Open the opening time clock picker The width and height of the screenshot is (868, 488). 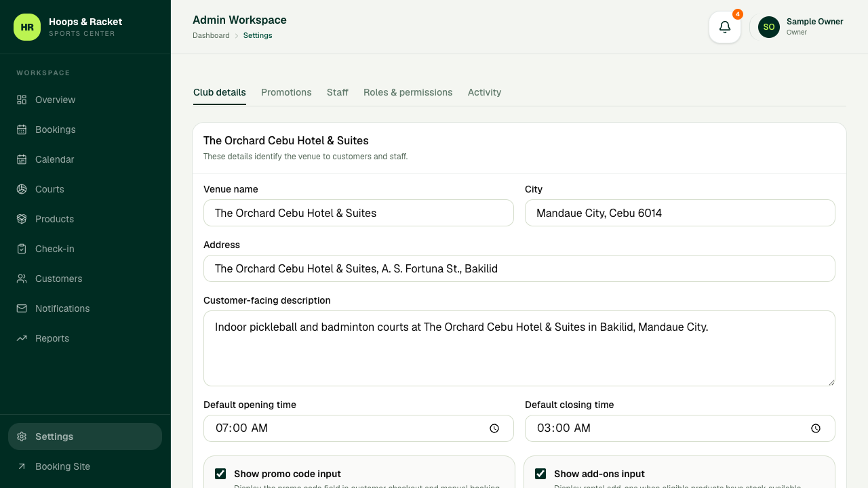494,428
